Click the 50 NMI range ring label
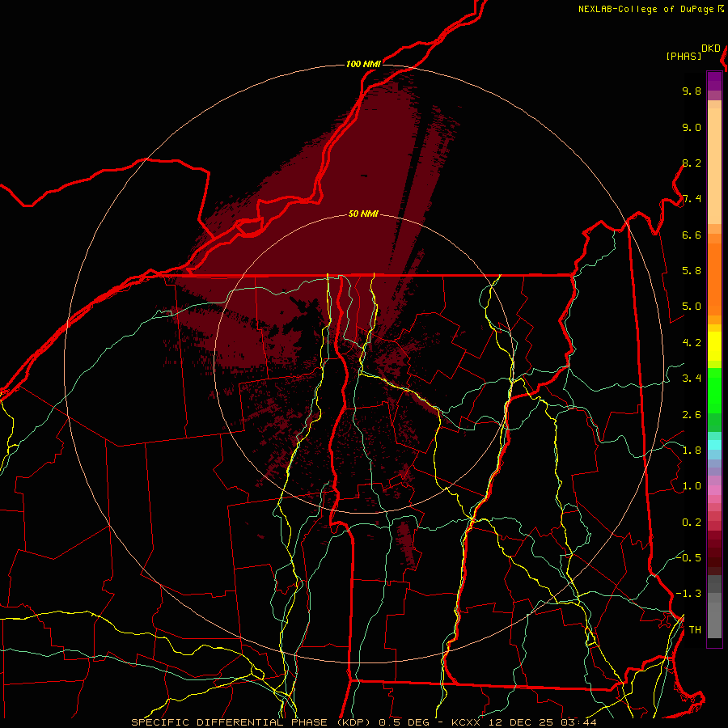Screen dimensions: 728x728 pos(363,214)
